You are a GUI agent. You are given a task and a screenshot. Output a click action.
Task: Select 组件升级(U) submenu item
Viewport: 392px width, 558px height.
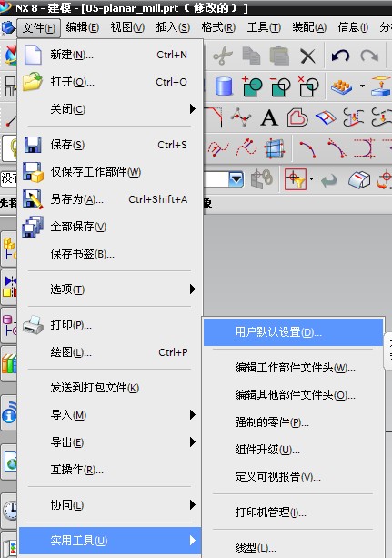point(293,450)
